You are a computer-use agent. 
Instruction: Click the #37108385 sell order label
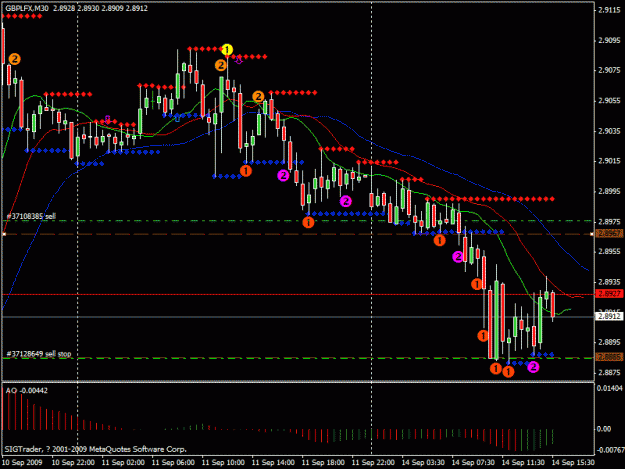tap(31, 216)
